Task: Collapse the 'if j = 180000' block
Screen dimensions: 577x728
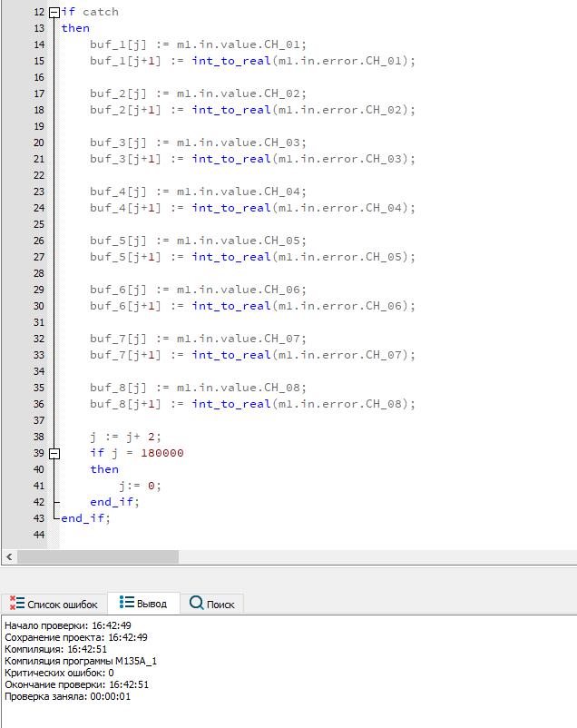Action: pos(54,453)
